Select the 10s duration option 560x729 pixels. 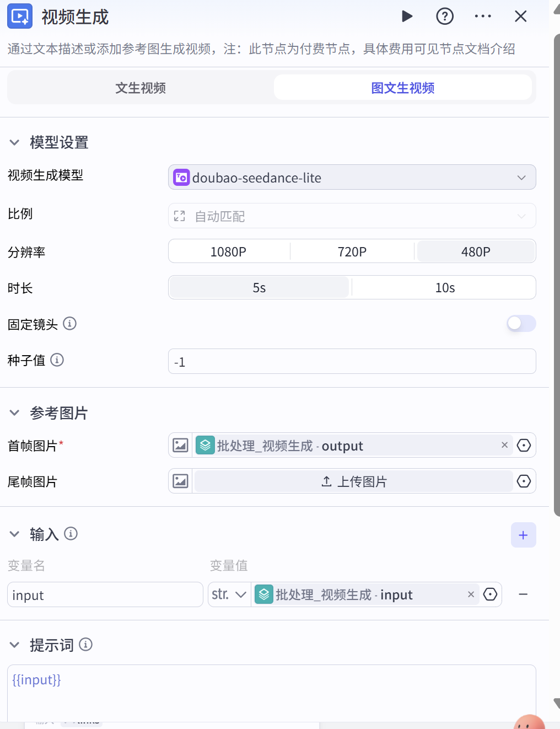pos(445,287)
